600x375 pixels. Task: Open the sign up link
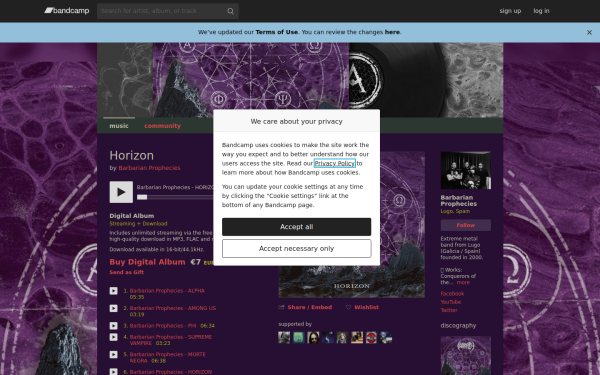click(510, 11)
